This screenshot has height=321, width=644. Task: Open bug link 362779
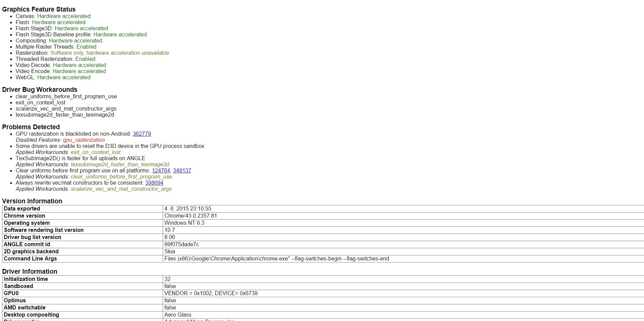point(142,134)
